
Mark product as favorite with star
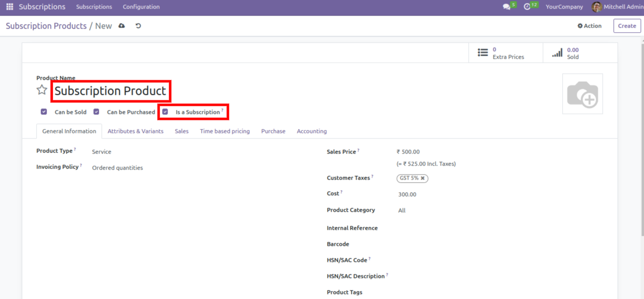42,90
